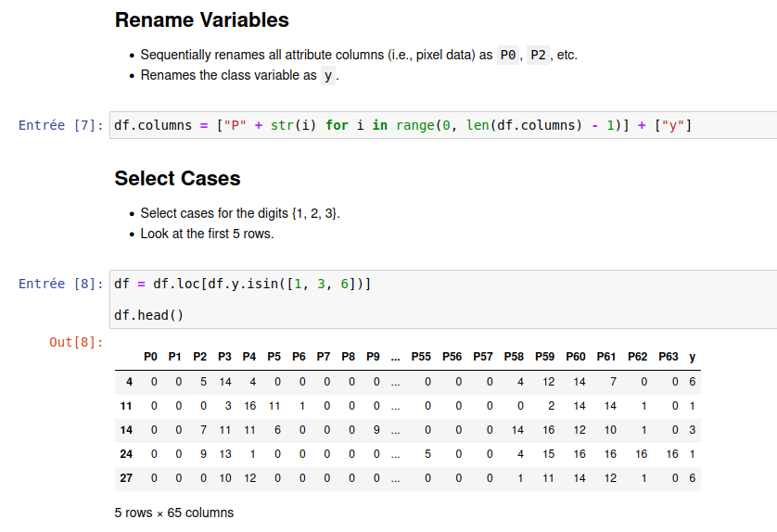Select the 'Entrée [7]:' cell prompt

(x=61, y=125)
